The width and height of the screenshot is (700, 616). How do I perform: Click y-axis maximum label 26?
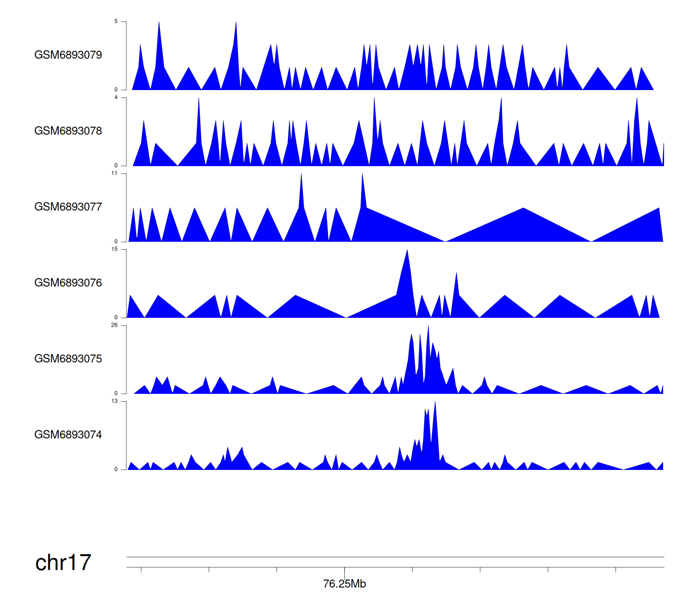[114, 325]
